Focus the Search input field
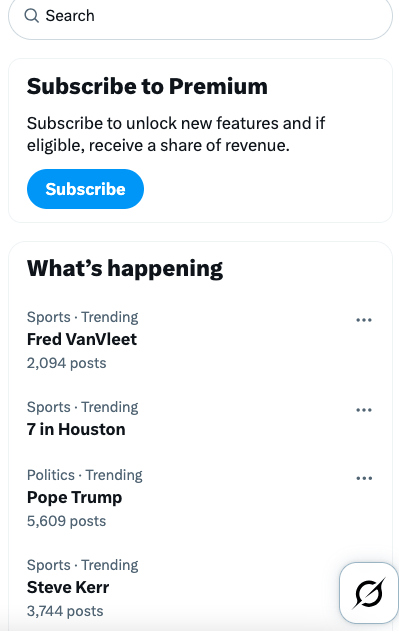 click(200, 16)
